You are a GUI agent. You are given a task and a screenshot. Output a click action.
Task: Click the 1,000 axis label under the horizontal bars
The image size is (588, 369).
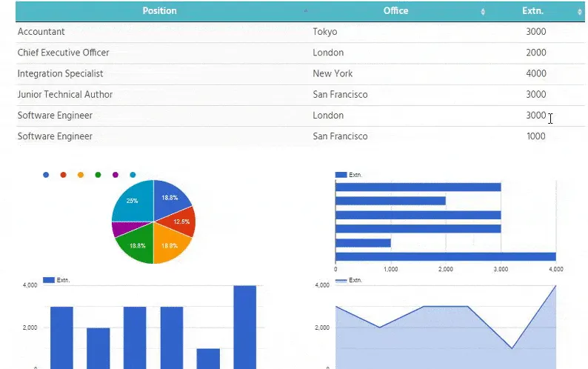click(x=391, y=269)
